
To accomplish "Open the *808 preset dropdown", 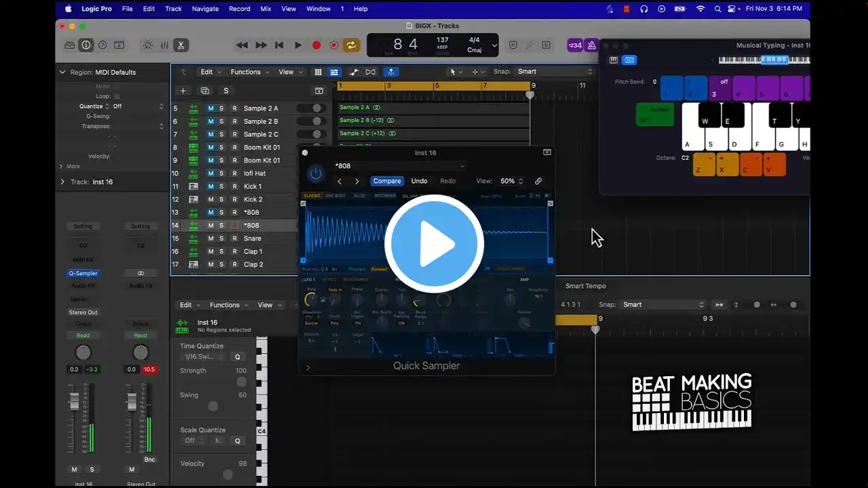I will (399, 166).
